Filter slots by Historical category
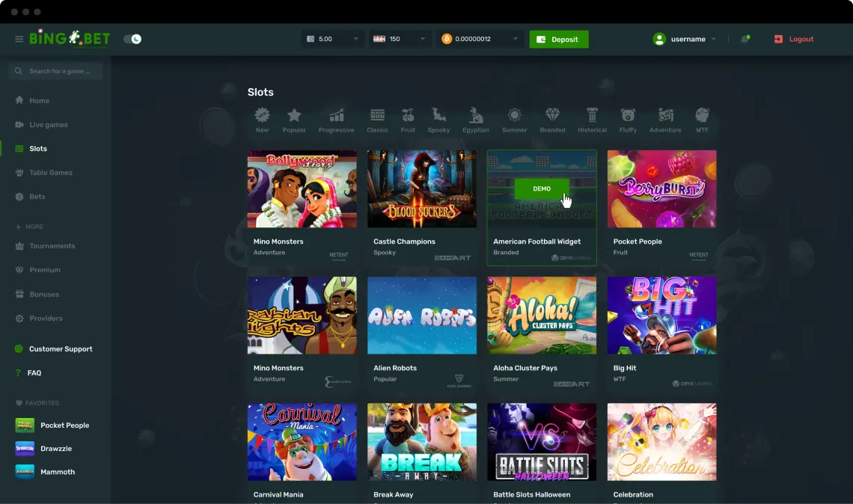The width and height of the screenshot is (853, 504). 593,120
